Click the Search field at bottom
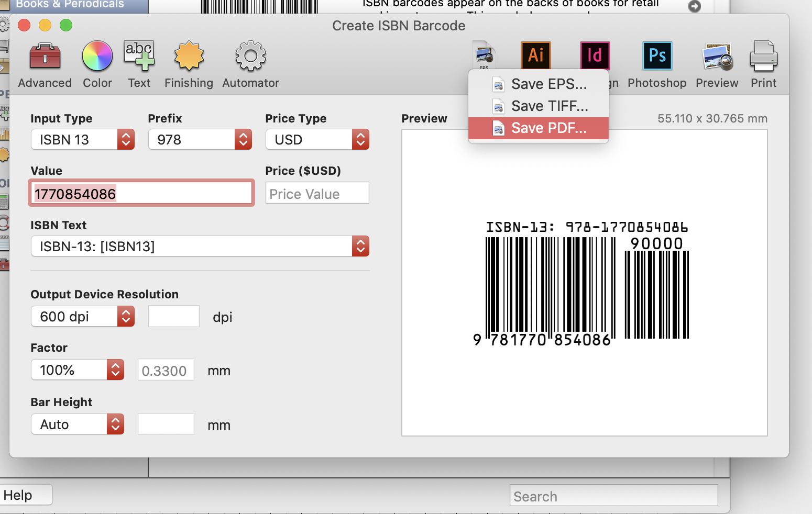The height and width of the screenshot is (514, 812). click(x=613, y=496)
